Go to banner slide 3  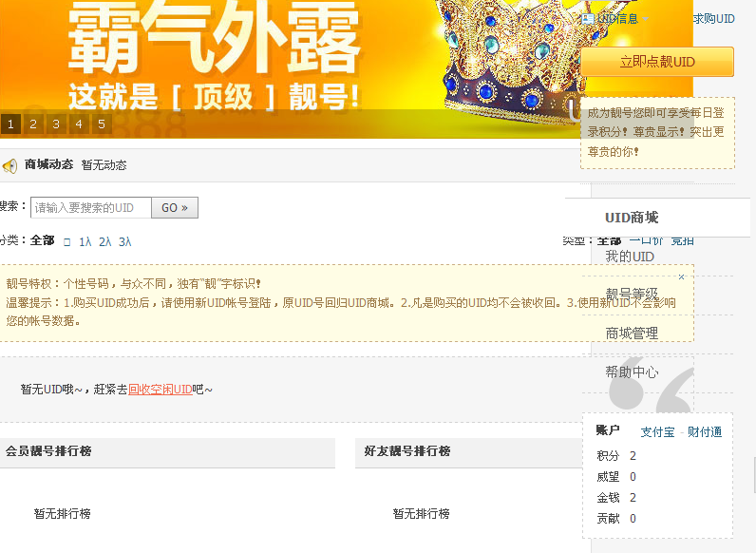click(56, 124)
